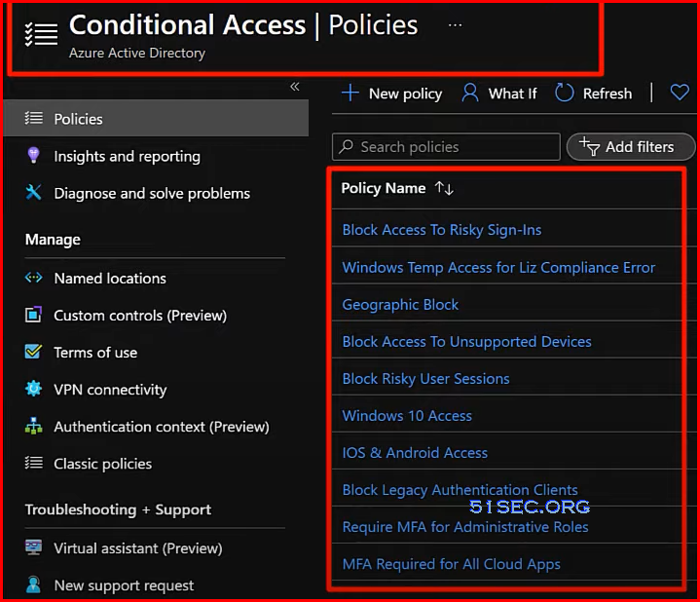This screenshot has width=700, height=602.
Task: Open Custom controls (Preview)
Action: point(140,316)
